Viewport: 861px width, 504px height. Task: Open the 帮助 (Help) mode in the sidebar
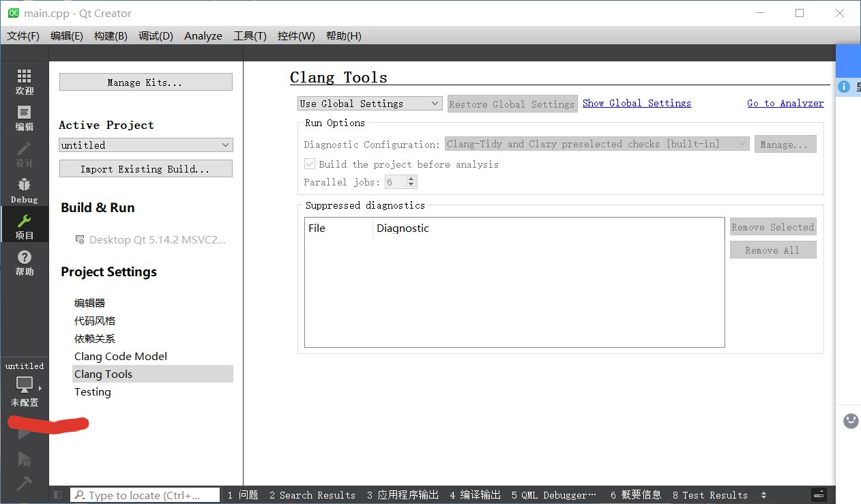tap(25, 263)
